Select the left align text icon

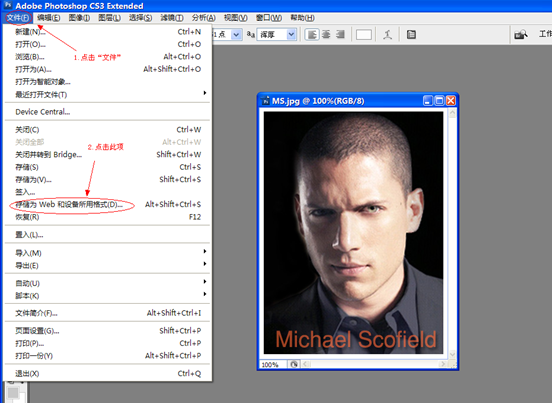(x=312, y=34)
